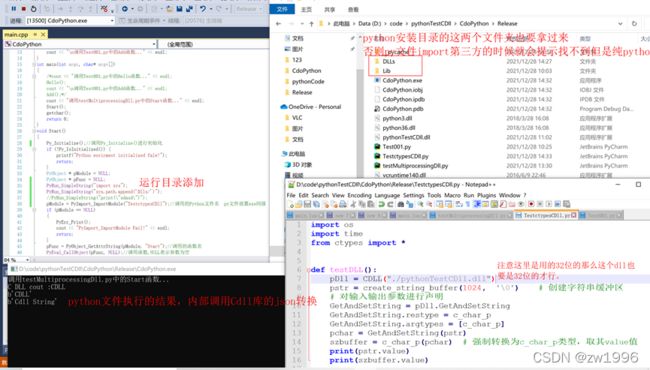The width and height of the screenshot is (650, 370).
Task: Open the Plugins menu in Notepad++
Action: [486, 195]
